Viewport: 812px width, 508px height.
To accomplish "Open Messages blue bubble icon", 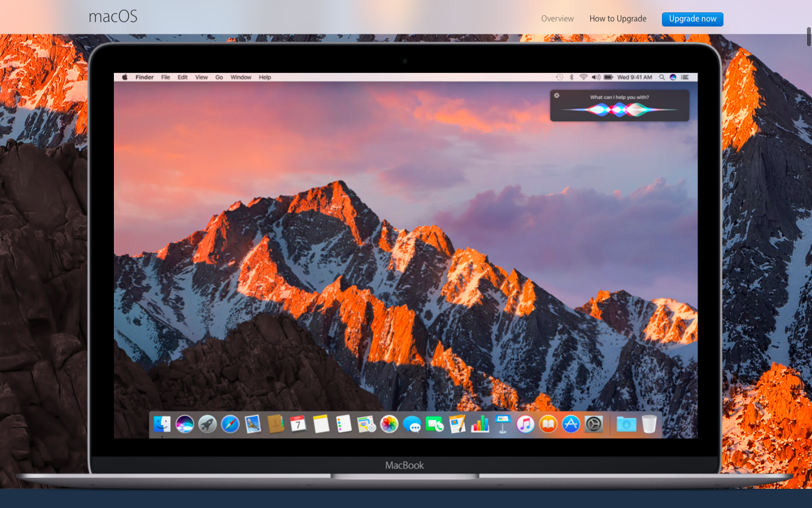I will click(412, 424).
